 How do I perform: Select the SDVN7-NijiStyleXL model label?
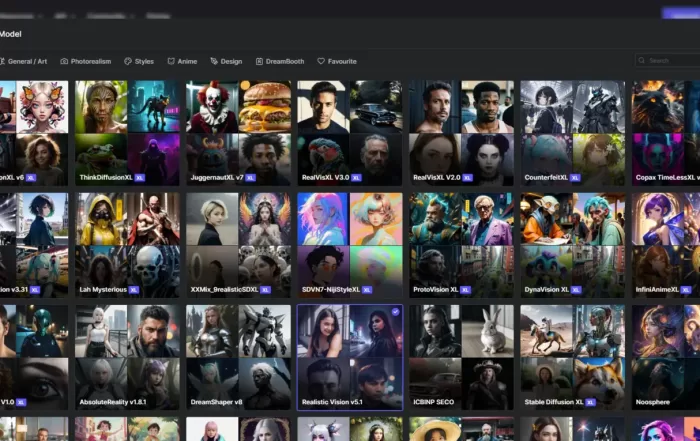pyautogui.click(x=331, y=290)
